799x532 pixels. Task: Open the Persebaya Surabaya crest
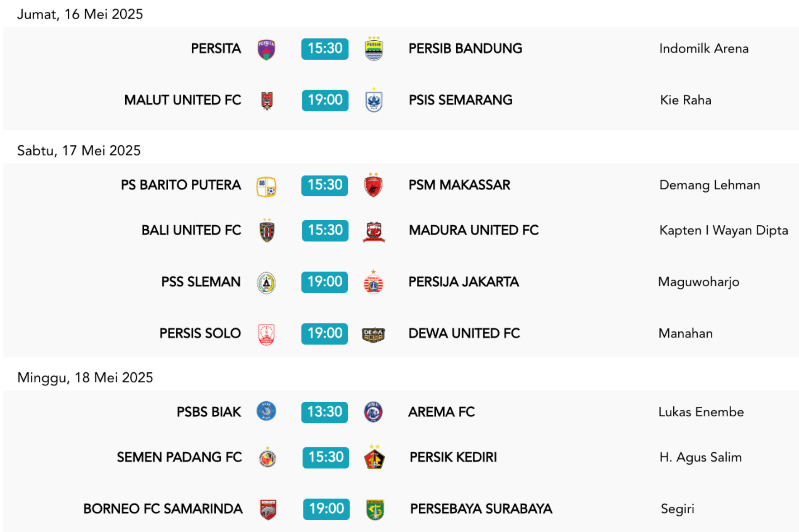pos(375,509)
